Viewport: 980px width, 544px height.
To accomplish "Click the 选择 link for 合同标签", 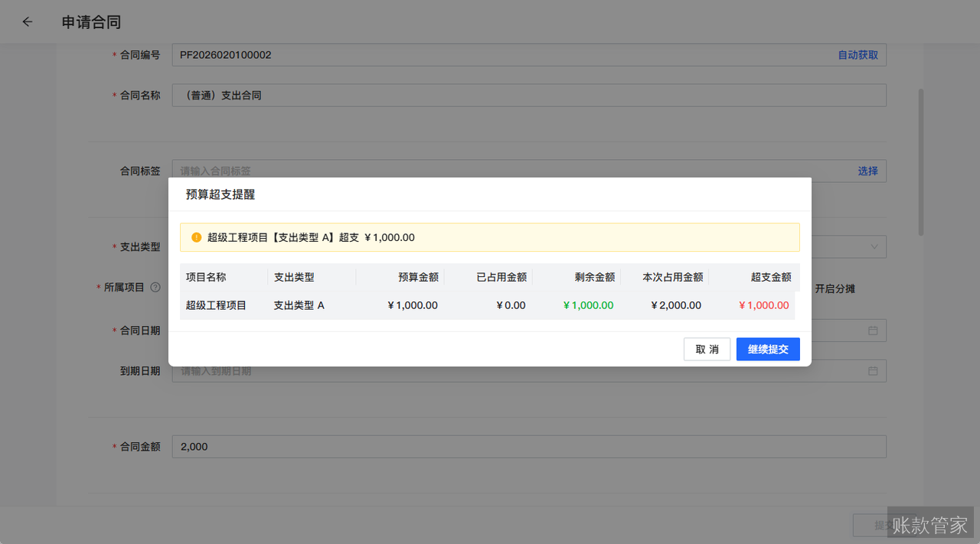I will pyautogui.click(x=867, y=171).
